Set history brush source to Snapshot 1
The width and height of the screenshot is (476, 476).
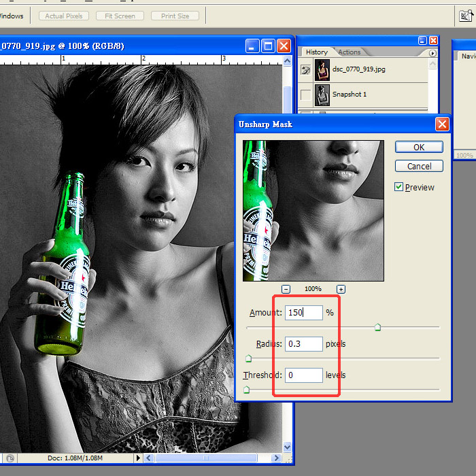click(305, 94)
